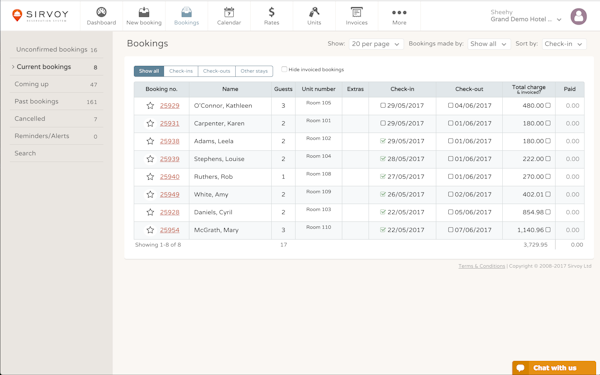Screen dimensions: 600x375
Task: Open Cancelled bookings in sidebar
Action: [x=56, y=119]
